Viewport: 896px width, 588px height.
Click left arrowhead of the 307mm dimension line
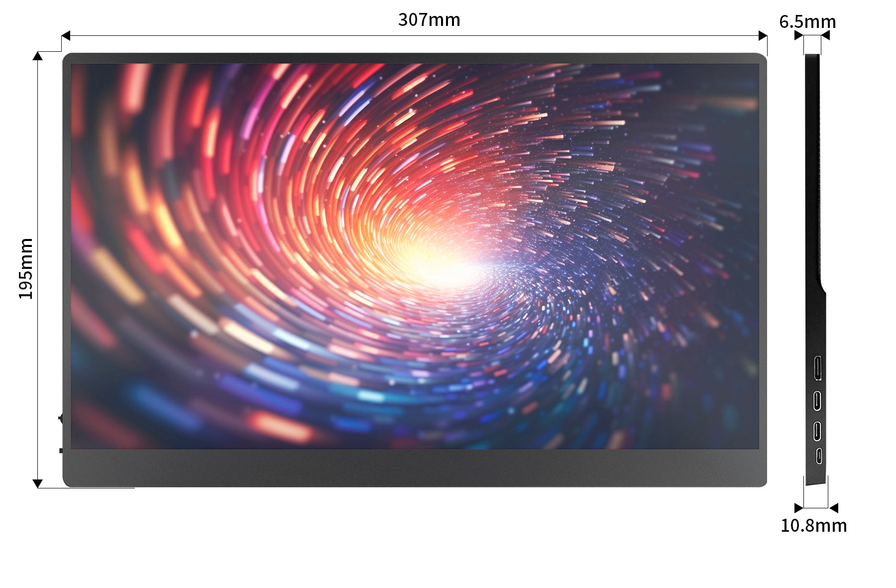point(66,36)
